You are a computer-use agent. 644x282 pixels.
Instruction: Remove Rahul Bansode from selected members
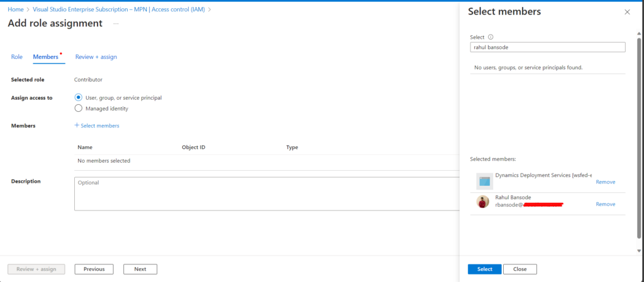coord(606,204)
